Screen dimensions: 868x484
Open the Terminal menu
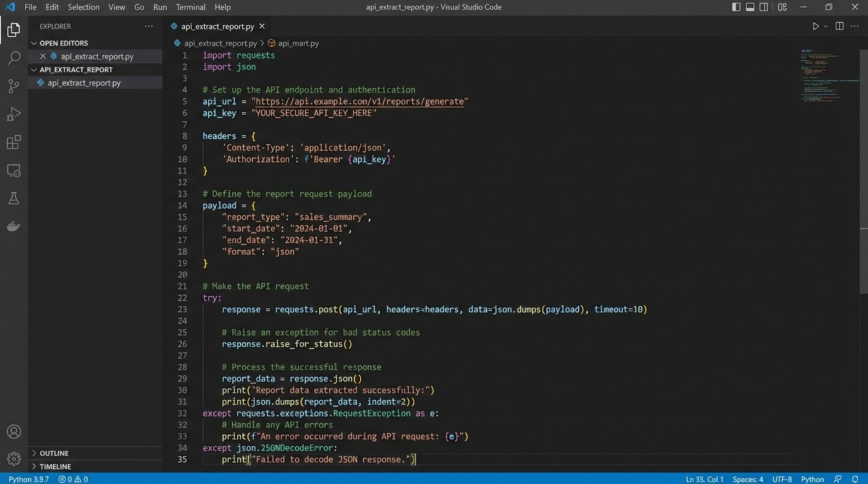coord(191,7)
